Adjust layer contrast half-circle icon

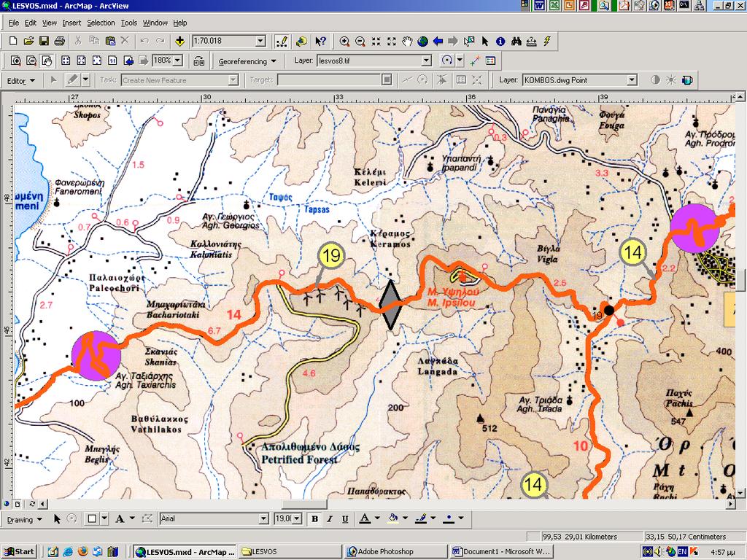[656, 80]
